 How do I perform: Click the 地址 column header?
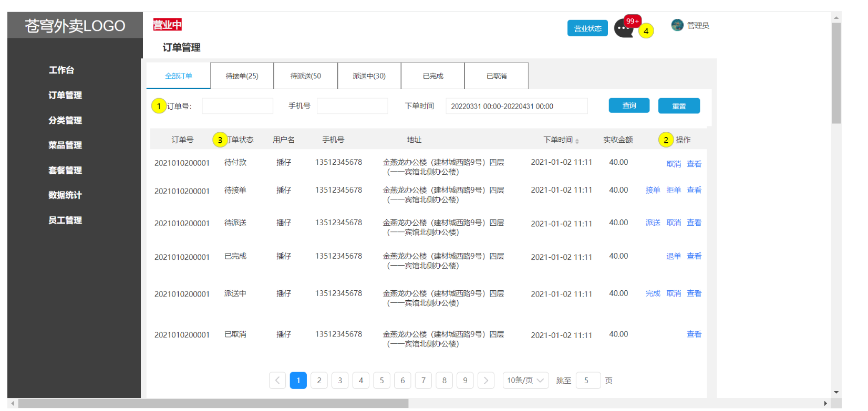pyautogui.click(x=414, y=140)
